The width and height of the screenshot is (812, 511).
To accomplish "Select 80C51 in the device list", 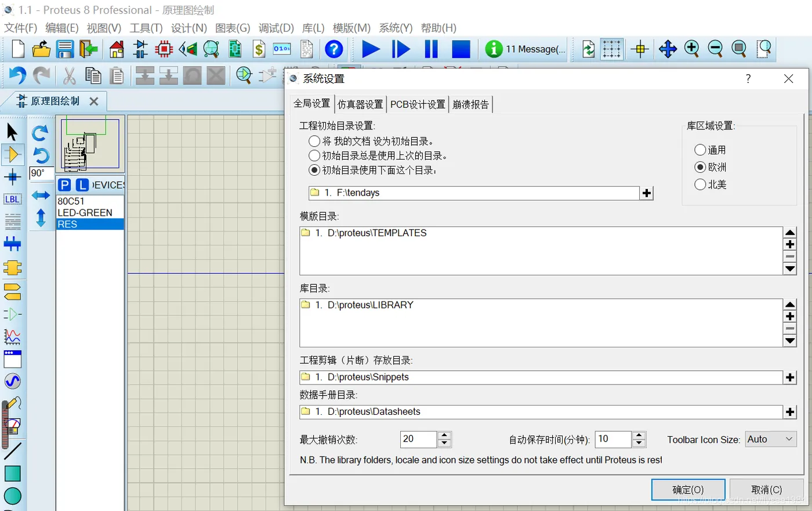I will (x=90, y=201).
